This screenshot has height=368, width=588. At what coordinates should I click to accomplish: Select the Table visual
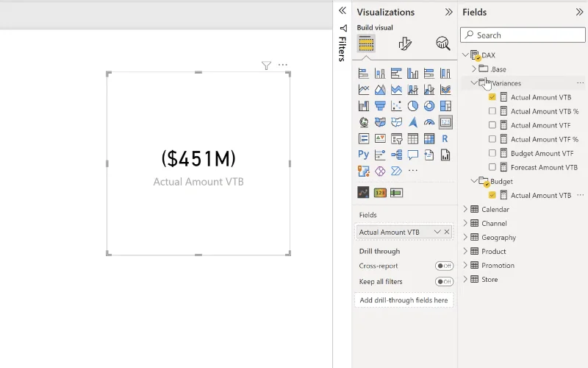coord(413,138)
